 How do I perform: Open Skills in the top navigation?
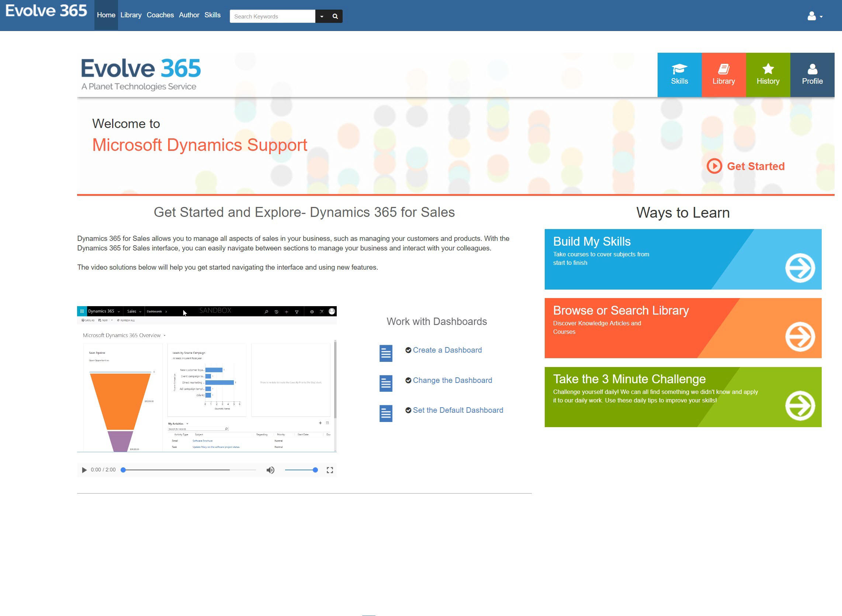coord(212,15)
